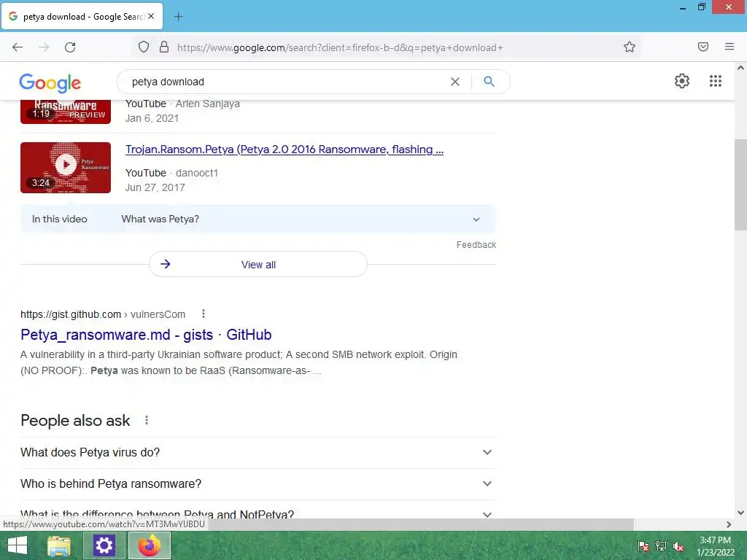View site security padlock info
Screen dimensions: 747x560
pos(164,47)
